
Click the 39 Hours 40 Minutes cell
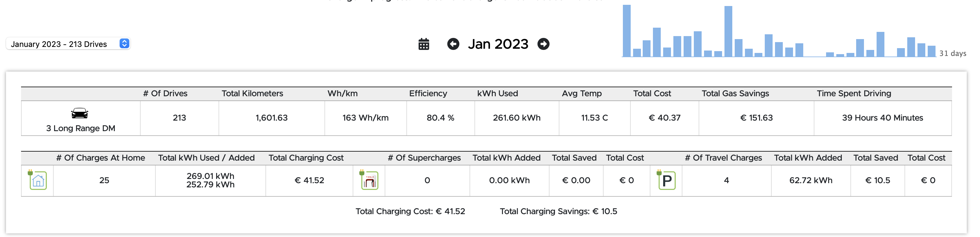[x=882, y=118]
